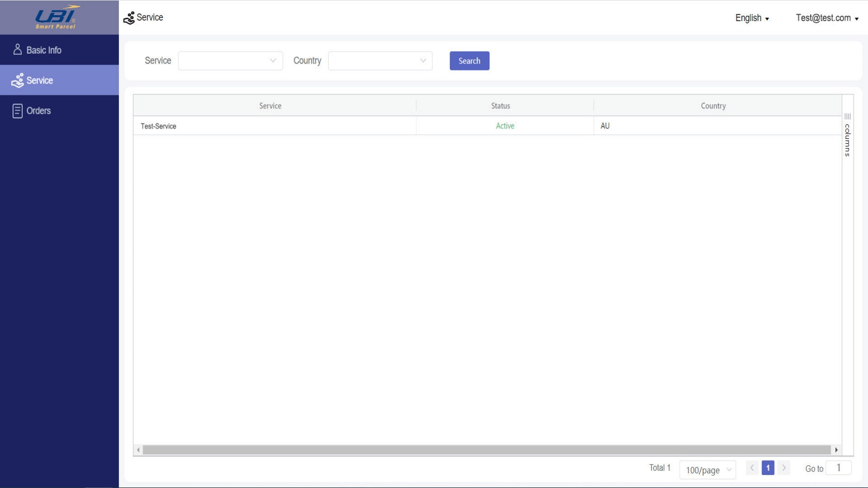The image size is (868, 488).
Task: Open the Test@test.com account menu
Action: (x=827, y=18)
